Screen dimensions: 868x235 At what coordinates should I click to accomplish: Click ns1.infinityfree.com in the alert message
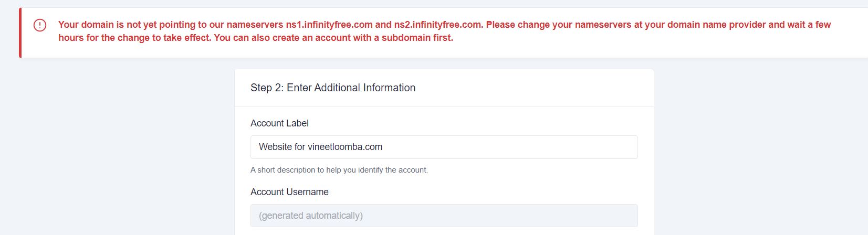coord(329,25)
